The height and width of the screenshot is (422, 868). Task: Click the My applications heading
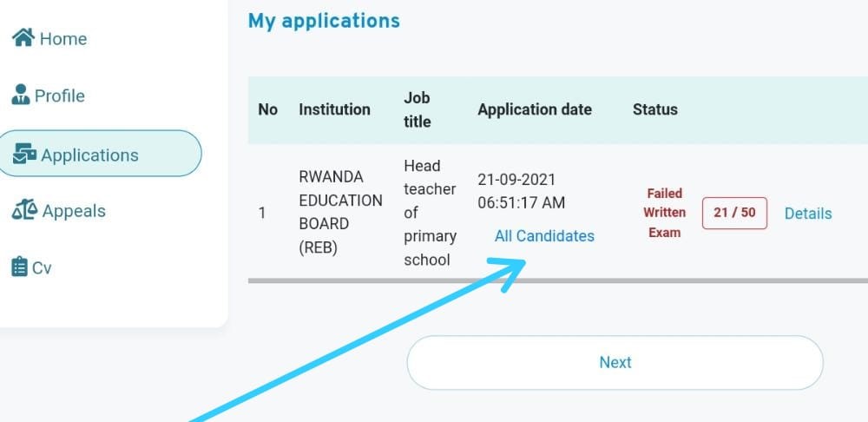click(x=324, y=21)
